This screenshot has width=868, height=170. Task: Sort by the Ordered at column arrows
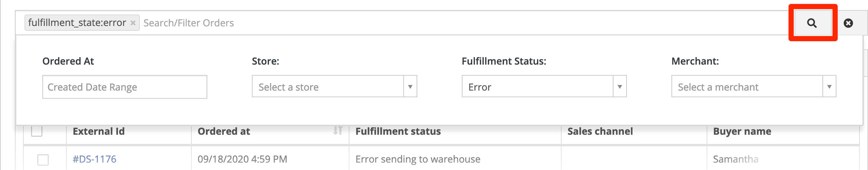[338, 130]
